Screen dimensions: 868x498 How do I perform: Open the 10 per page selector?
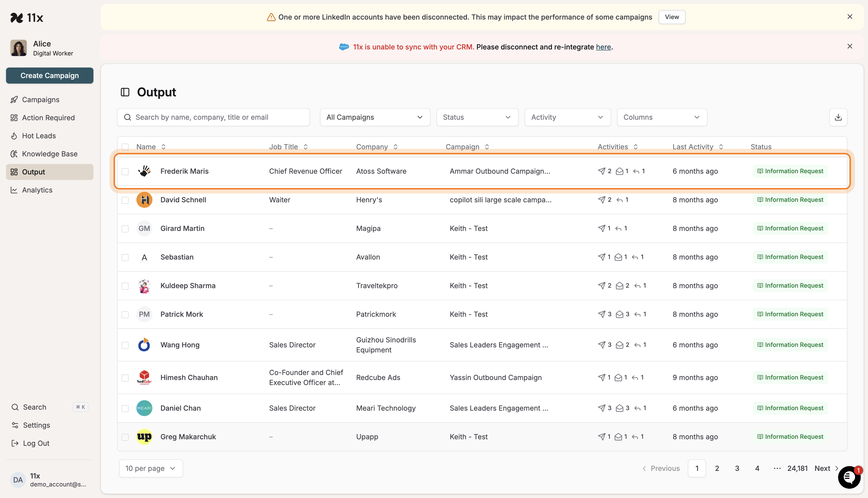coord(150,468)
